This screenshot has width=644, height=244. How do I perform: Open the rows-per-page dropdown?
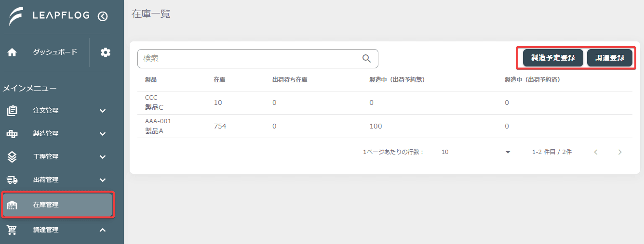[477, 152]
